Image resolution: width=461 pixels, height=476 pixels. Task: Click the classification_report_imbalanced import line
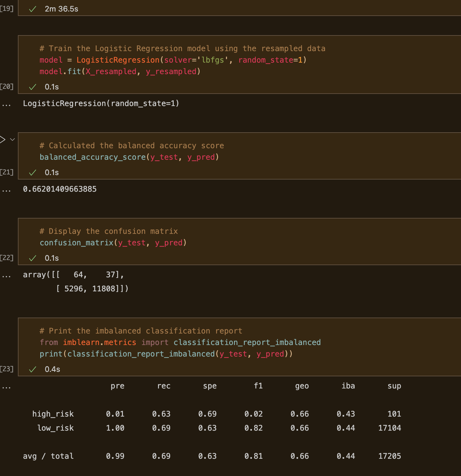pos(180,342)
